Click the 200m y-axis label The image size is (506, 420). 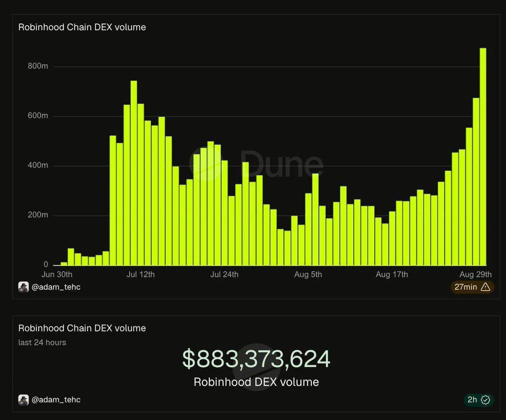(x=39, y=215)
